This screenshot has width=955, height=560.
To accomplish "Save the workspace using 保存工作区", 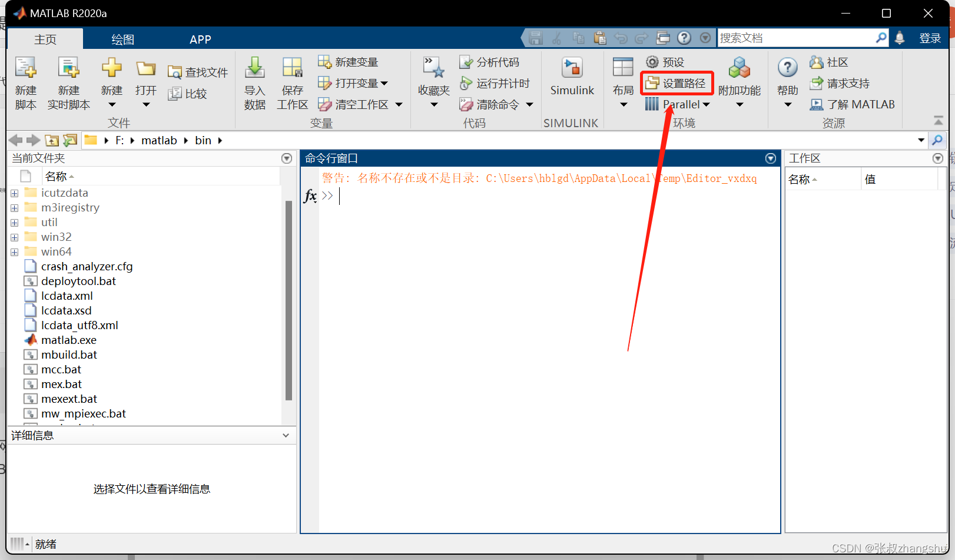I will pyautogui.click(x=292, y=82).
